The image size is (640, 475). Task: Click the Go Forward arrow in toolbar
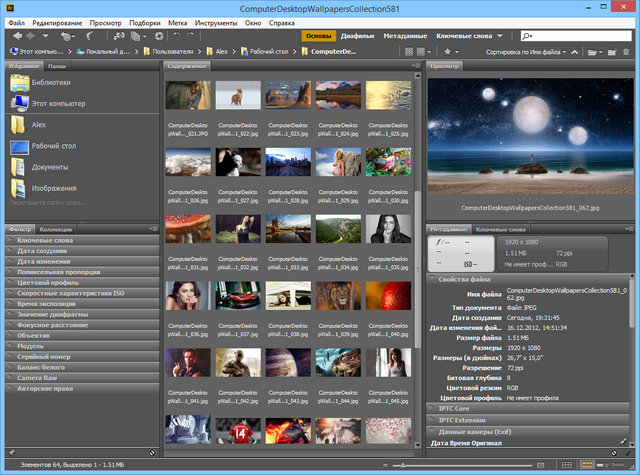pyautogui.click(x=32, y=35)
